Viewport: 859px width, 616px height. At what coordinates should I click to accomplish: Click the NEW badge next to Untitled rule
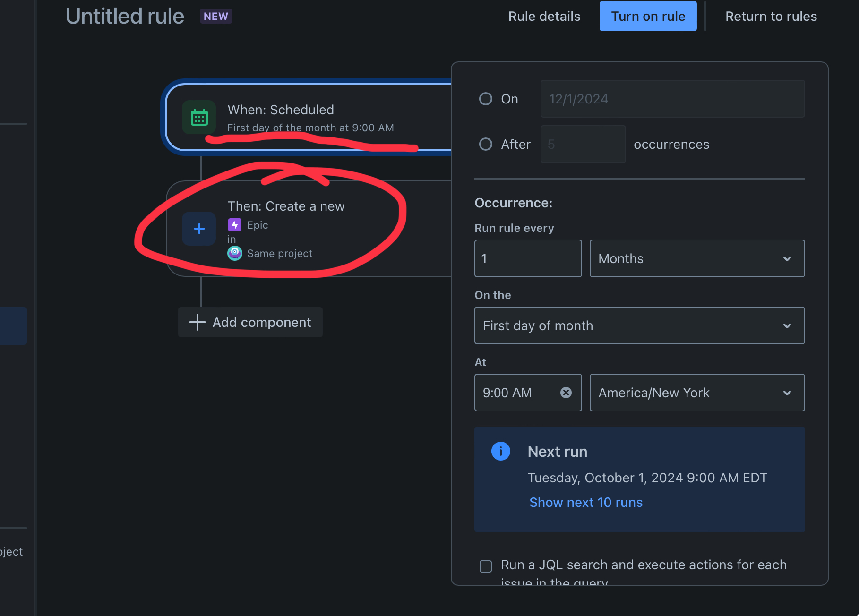[216, 16]
